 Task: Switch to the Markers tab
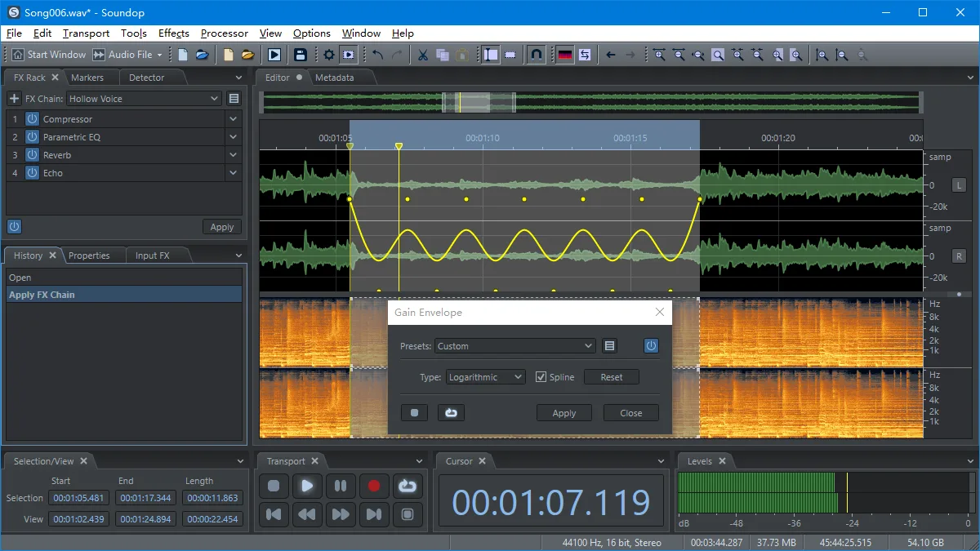(x=87, y=78)
